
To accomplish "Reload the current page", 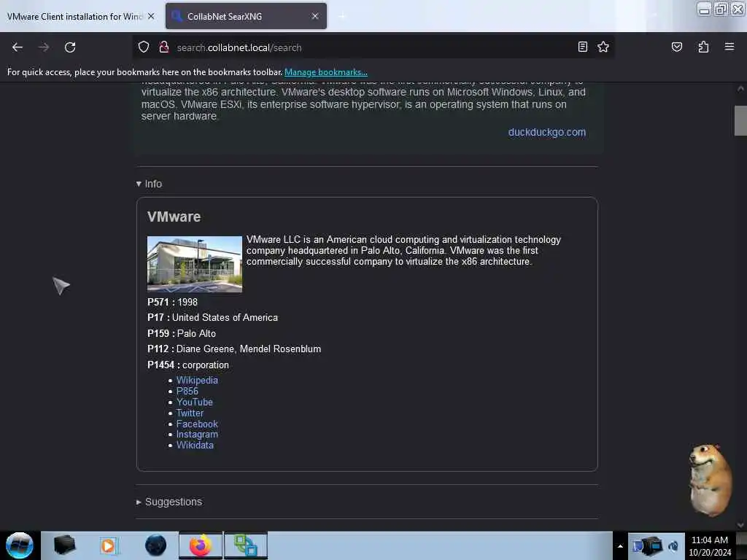I will pyautogui.click(x=70, y=47).
